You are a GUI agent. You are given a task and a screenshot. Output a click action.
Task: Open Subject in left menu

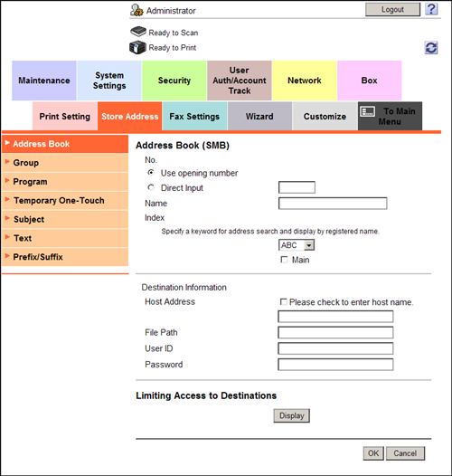(x=65, y=219)
